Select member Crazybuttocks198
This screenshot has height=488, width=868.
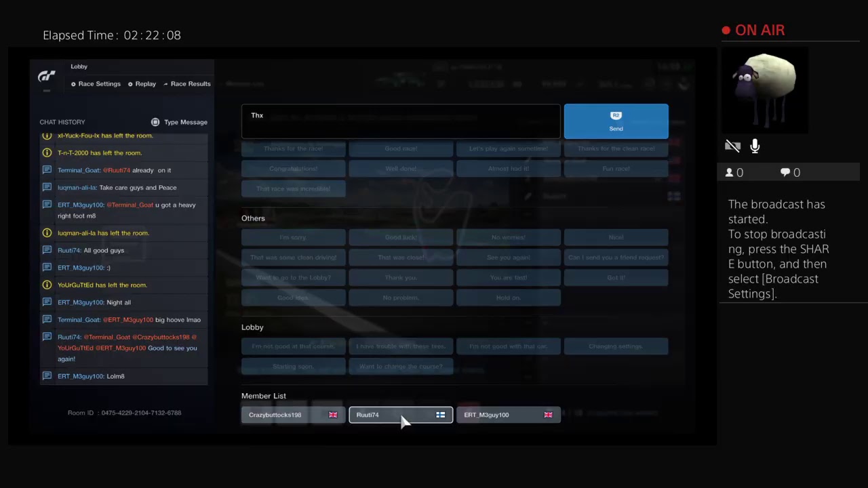pos(293,415)
